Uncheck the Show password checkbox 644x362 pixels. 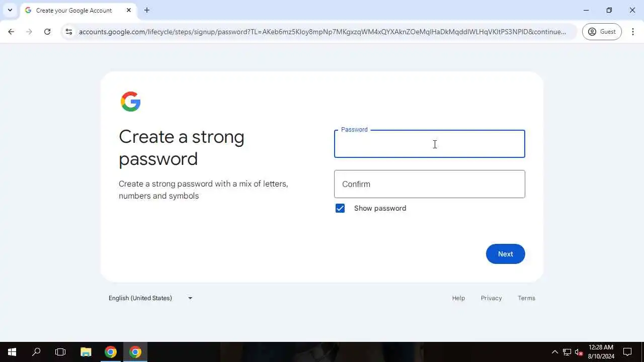point(340,208)
